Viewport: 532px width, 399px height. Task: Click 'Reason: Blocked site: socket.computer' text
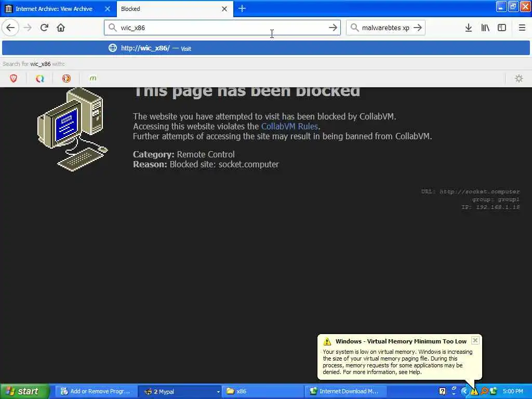(x=206, y=165)
